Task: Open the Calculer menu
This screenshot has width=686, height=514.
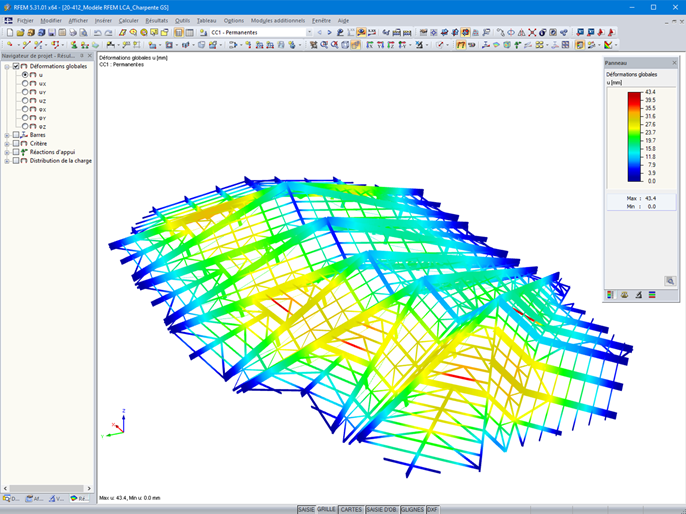Action: [x=128, y=21]
